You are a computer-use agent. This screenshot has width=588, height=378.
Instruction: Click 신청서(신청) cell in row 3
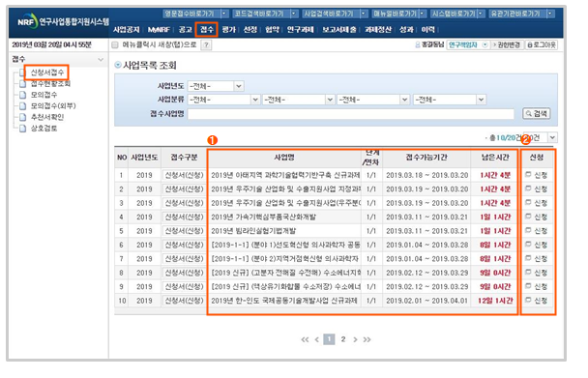point(184,203)
